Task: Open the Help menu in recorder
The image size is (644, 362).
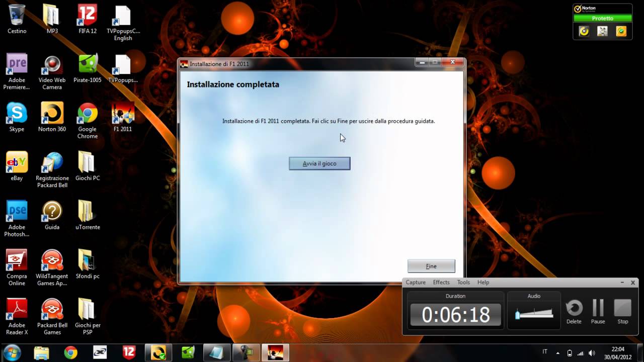Action: click(483, 283)
